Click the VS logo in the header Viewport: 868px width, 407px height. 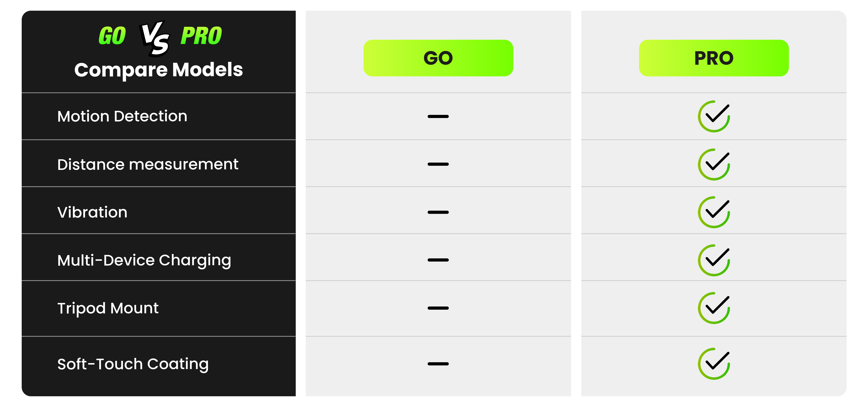point(155,38)
